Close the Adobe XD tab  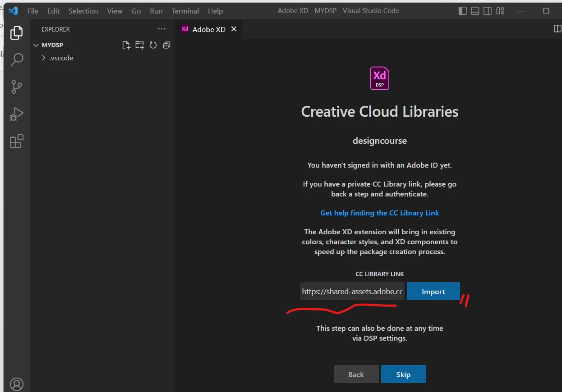234,29
